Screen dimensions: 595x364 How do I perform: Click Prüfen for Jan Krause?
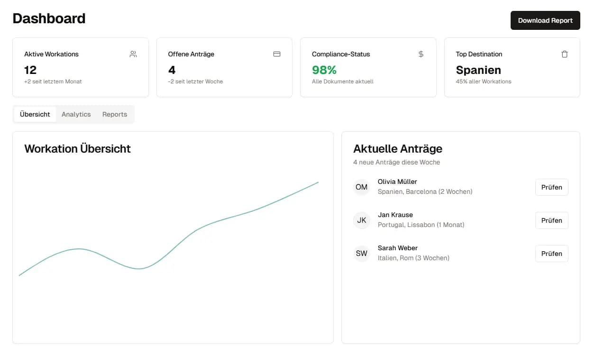tap(552, 220)
